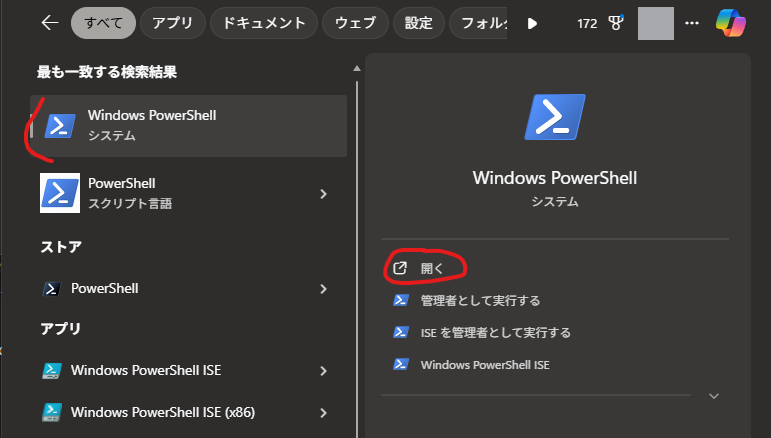Viewport: 771px width, 438px height.
Task: Click the ストア section heading
Action: (x=61, y=247)
